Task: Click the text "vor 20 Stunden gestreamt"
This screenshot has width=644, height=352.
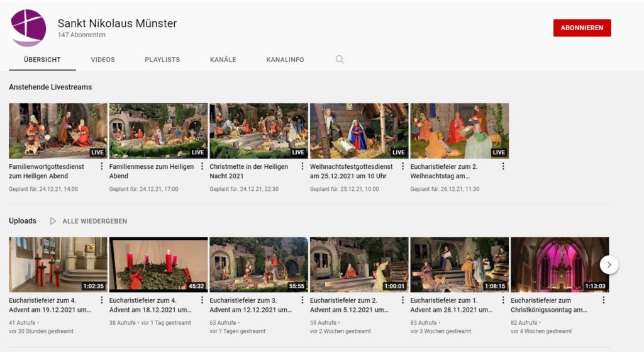Action: pyautogui.click(x=41, y=331)
